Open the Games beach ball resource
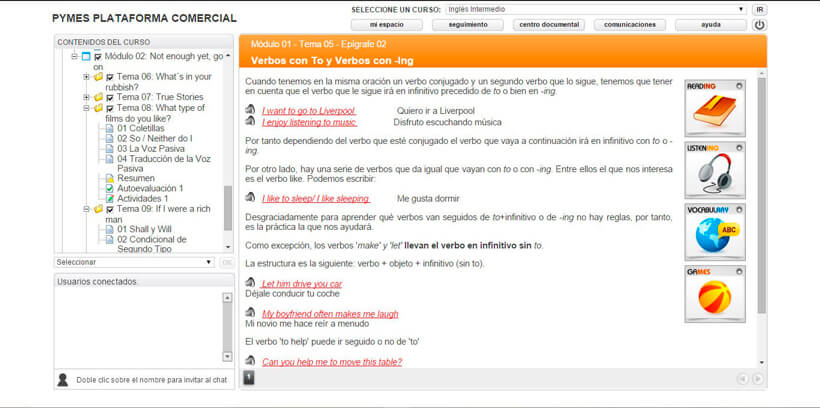 pos(715,294)
